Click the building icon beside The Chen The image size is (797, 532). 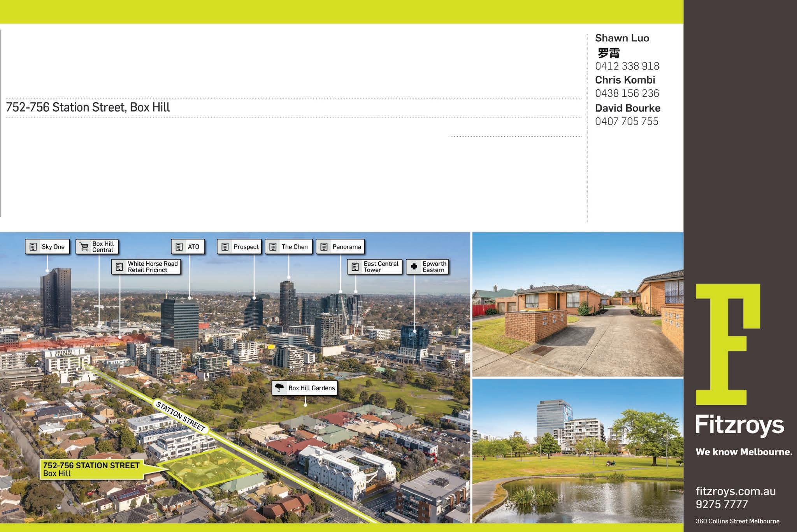(x=273, y=247)
